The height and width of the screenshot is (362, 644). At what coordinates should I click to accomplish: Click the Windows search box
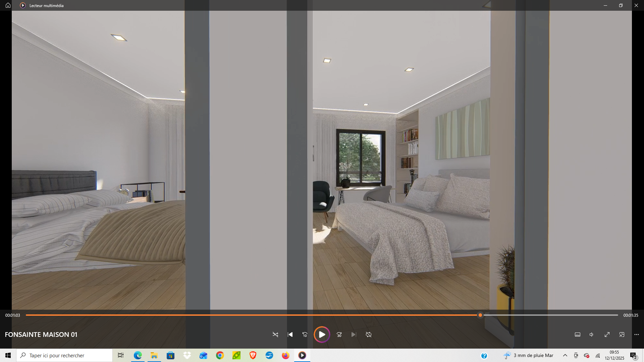click(64, 355)
